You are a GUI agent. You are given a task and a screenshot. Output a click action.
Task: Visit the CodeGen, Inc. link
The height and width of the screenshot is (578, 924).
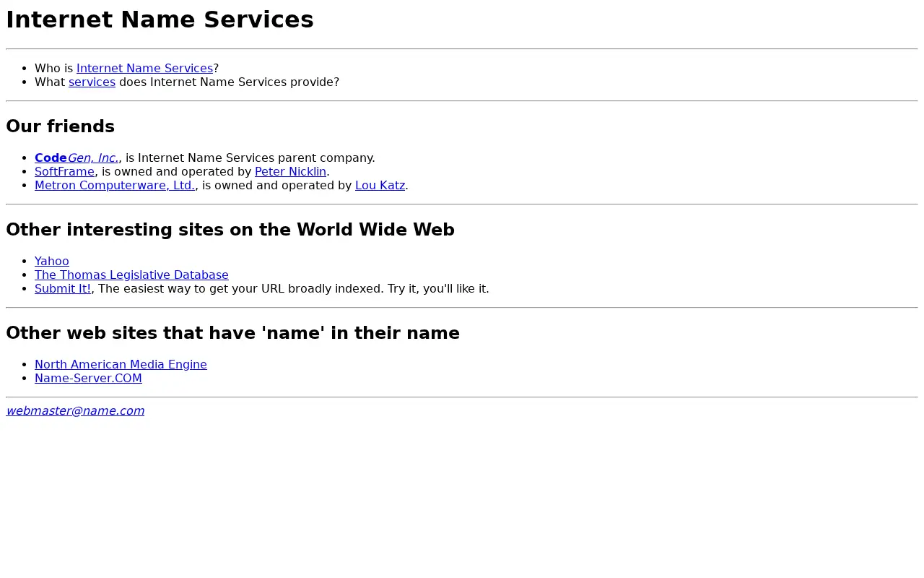77,158
